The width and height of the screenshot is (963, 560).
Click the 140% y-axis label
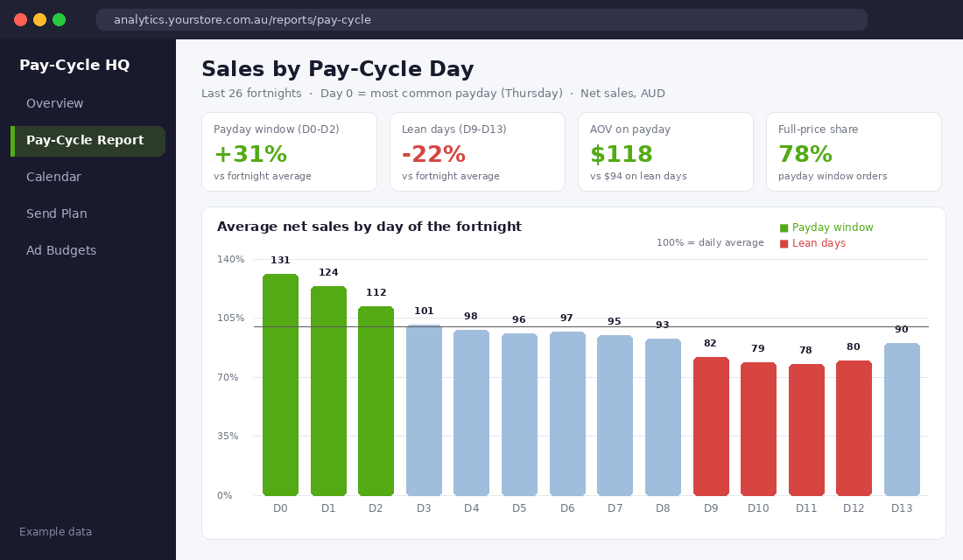coord(230,259)
